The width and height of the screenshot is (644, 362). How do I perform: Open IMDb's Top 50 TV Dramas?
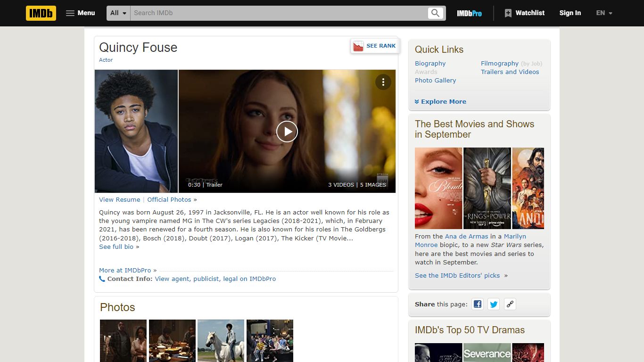point(470,330)
